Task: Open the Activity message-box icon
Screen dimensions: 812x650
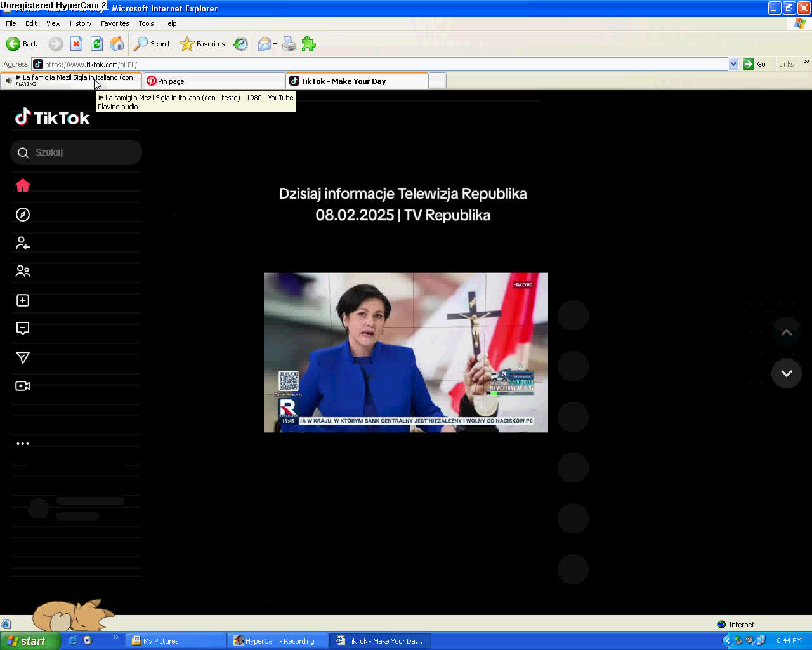Action: click(23, 328)
